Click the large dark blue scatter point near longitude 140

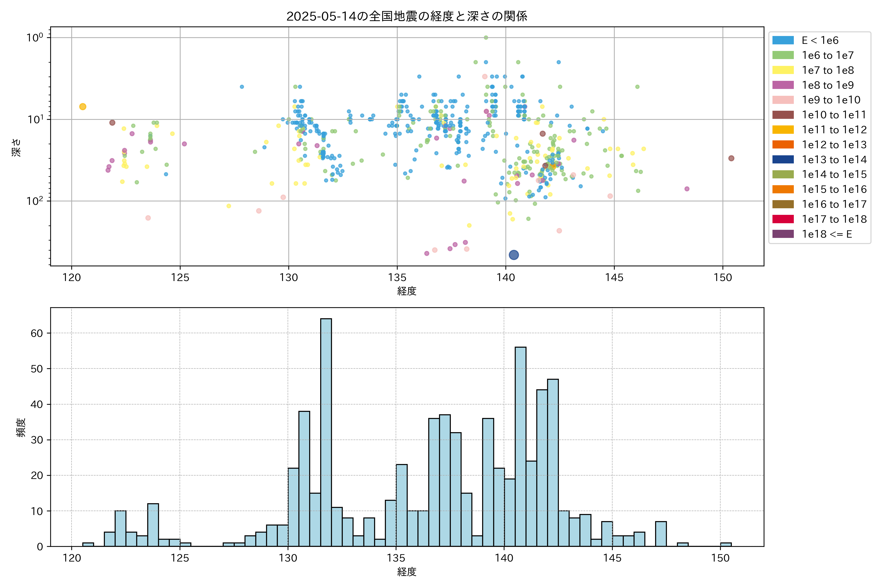pyautogui.click(x=514, y=255)
